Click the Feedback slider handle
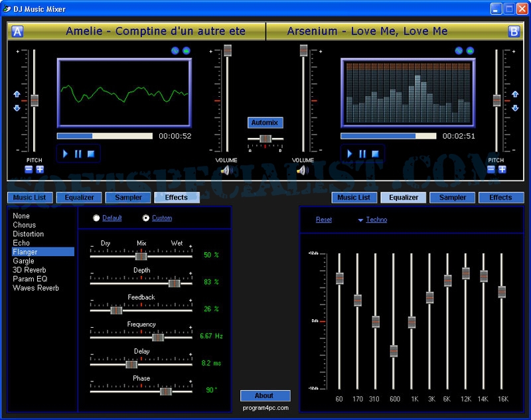 pos(116,311)
